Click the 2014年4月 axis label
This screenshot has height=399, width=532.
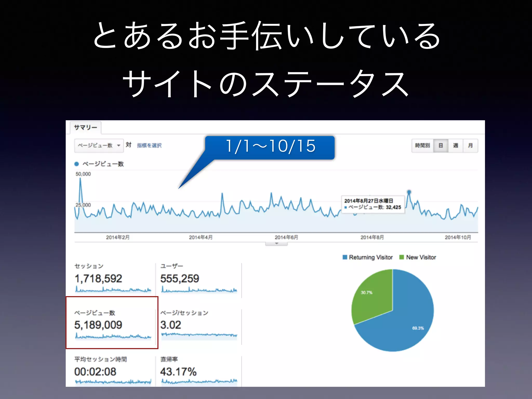pos(201,237)
